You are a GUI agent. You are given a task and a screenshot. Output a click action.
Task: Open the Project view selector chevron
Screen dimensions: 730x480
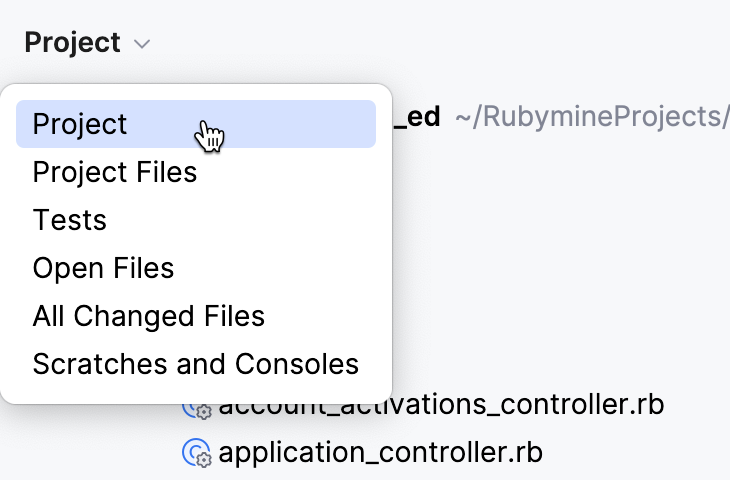142,44
